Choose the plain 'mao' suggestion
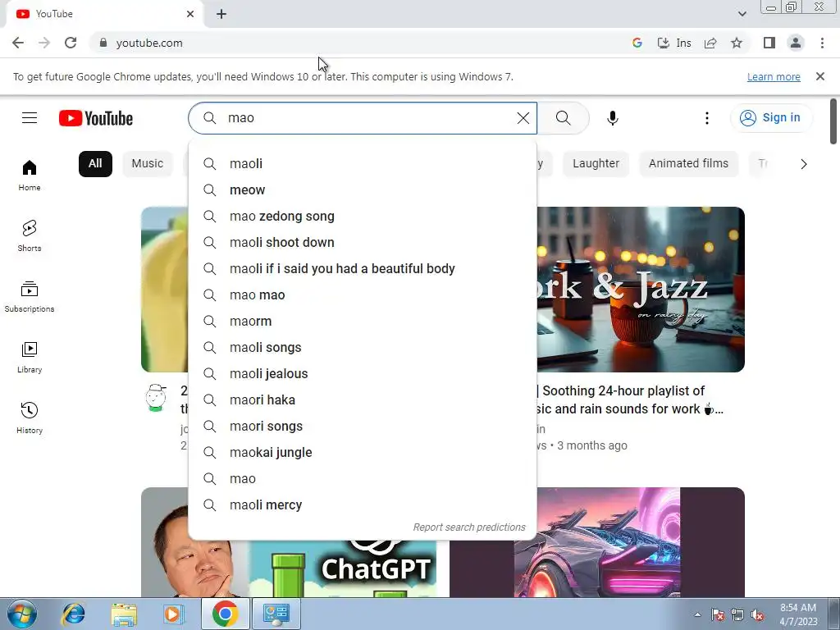This screenshot has width=840, height=630. (x=362, y=478)
